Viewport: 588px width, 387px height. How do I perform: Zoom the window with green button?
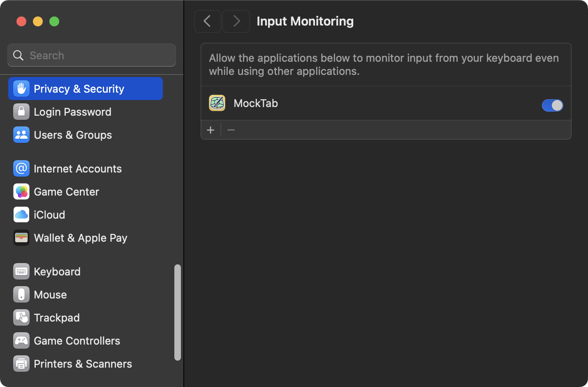pos(54,21)
